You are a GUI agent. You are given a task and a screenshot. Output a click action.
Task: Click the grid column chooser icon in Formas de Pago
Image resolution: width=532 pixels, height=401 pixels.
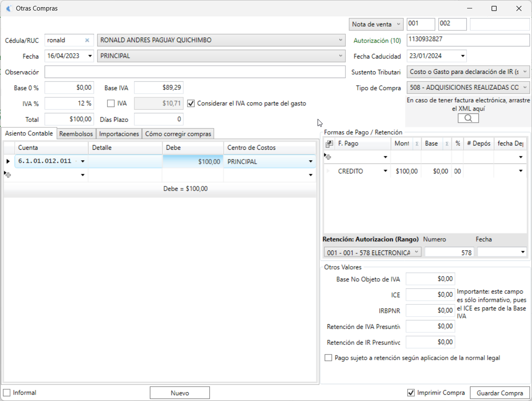coord(329,144)
